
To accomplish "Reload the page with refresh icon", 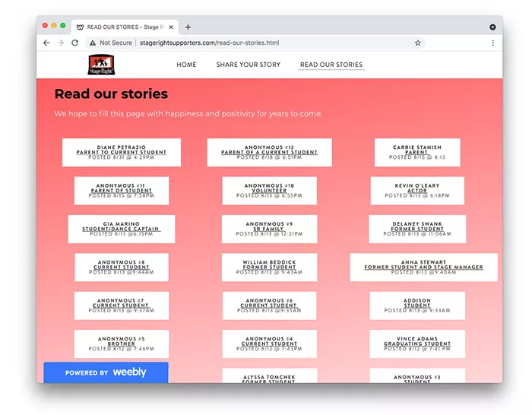I will coord(74,43).
